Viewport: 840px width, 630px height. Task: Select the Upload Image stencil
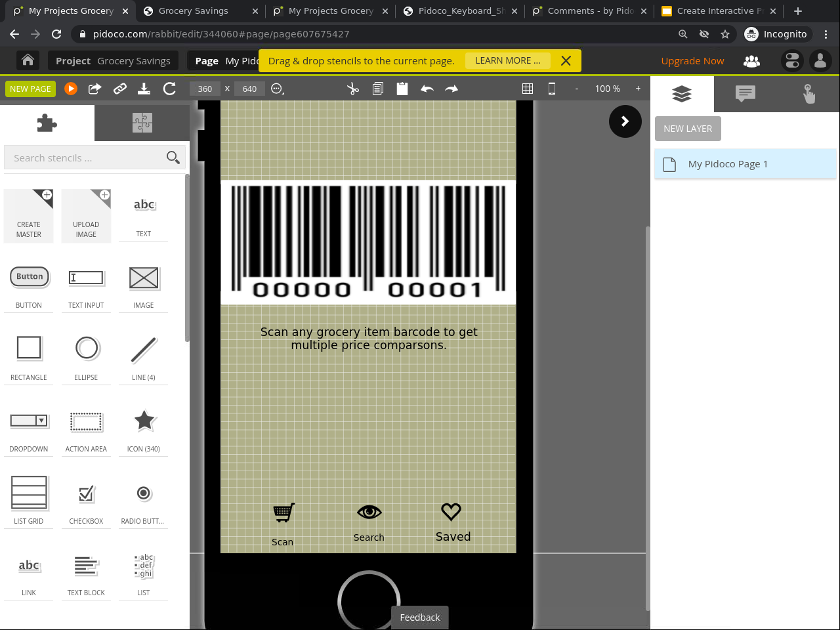coord(86,216)
